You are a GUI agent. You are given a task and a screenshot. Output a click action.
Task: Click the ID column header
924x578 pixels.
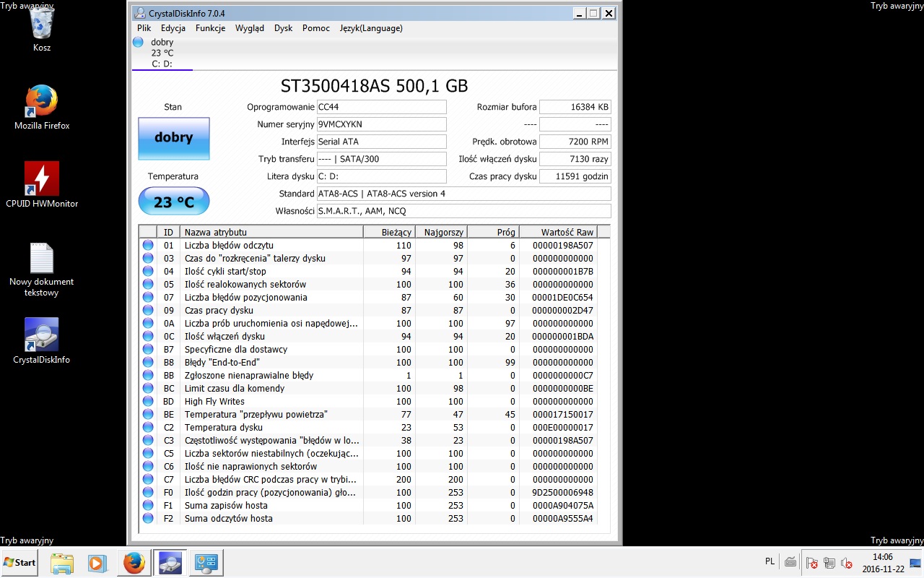(x=168, y=232)
